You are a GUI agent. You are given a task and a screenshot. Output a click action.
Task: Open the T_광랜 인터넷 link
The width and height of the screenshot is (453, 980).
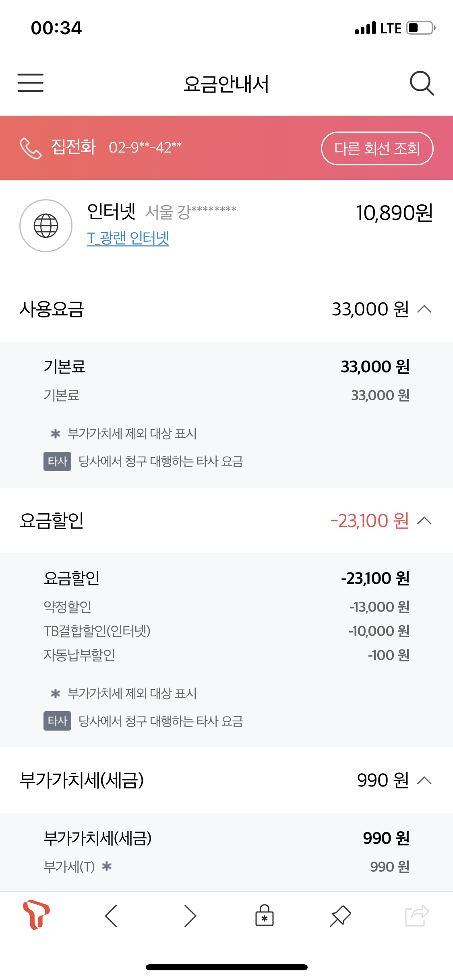point(128,238)
